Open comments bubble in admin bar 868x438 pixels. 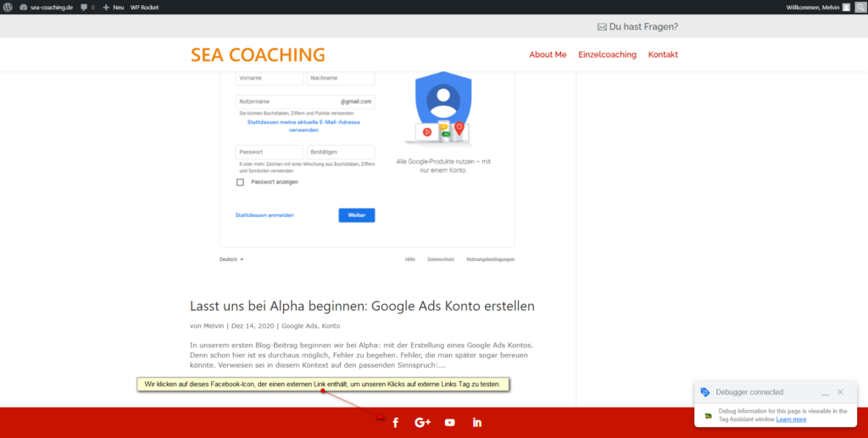point(86,7)
